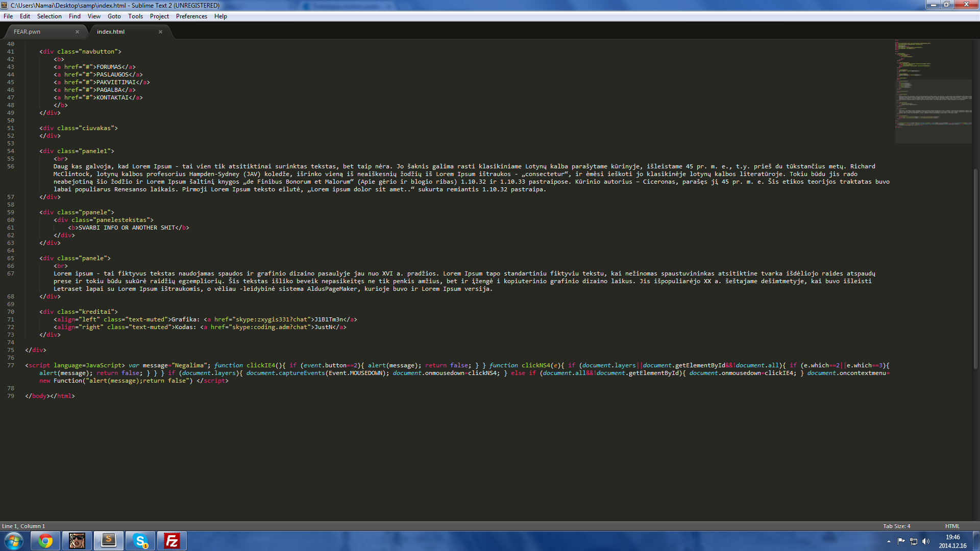Click the class="panele1" div line
980x551 pixels.
[77, 151]
